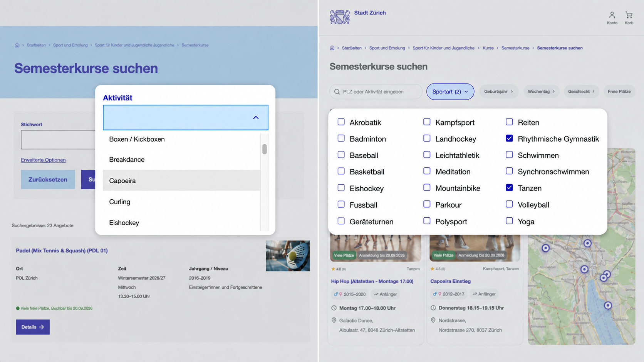Select the Fussball checkbox
Image resolution: width=644 pixels, height=362 pixels.
click(341, 204)
